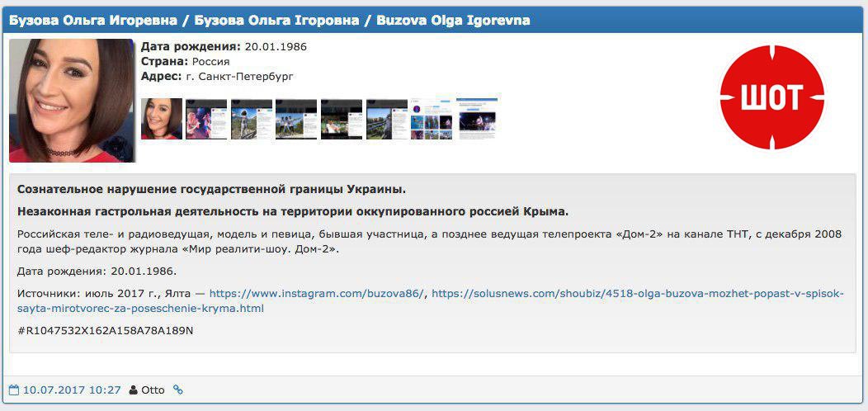Select the Дата рождения 20.01.1986 header line
The height and width of the screenshot is (411, 868).
[224, 46]
